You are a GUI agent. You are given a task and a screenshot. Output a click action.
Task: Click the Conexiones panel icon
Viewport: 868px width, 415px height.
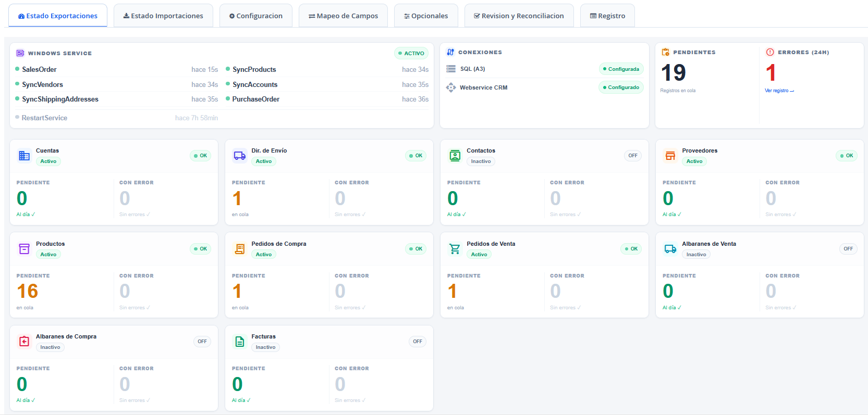[x=450, y=52]
